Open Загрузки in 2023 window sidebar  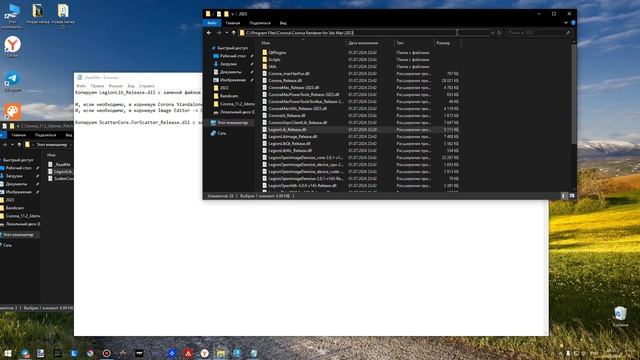228,64
